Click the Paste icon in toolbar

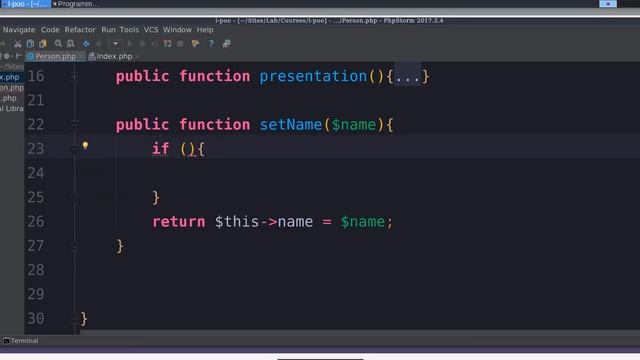click(x=43, y=44)
